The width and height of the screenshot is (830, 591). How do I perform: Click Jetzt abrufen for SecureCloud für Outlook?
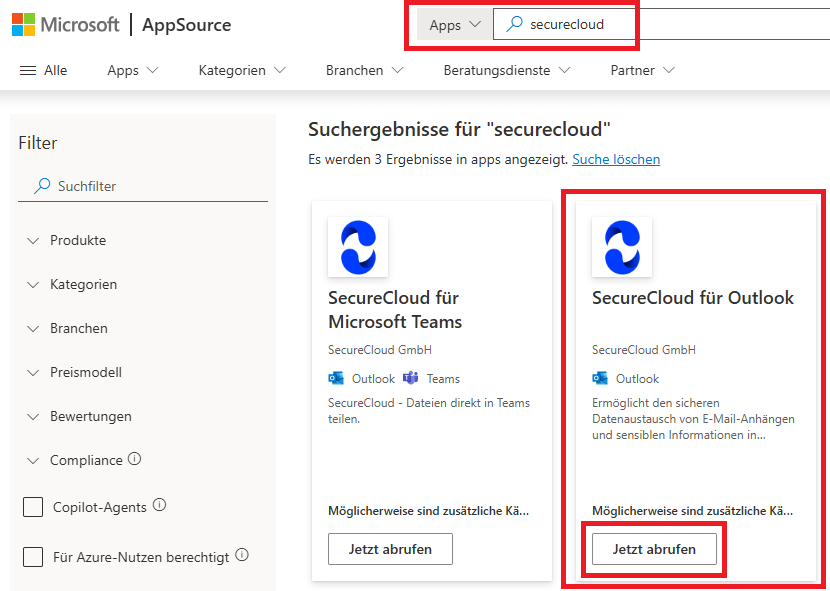654,549
